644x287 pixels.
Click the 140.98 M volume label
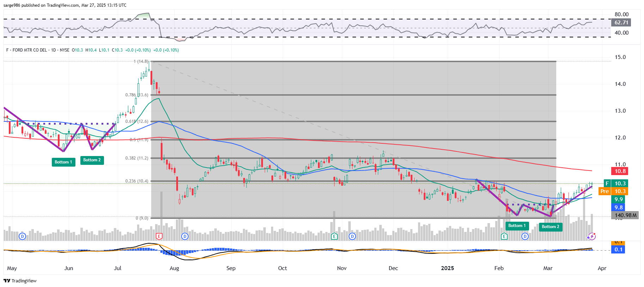(625, 215)
